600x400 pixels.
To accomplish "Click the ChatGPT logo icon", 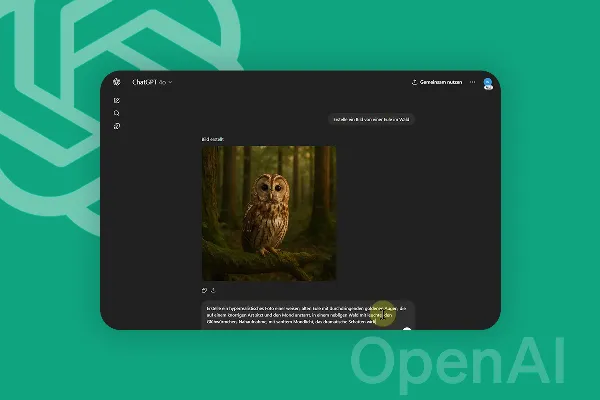I will click(117, 82).
